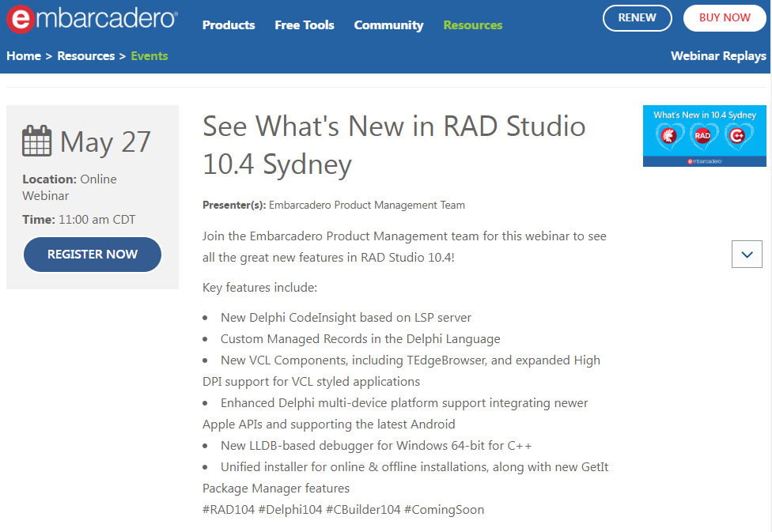This screenshot has width=772, height=532.
Task: Click the May 27 date text
Action: point(105,141)
